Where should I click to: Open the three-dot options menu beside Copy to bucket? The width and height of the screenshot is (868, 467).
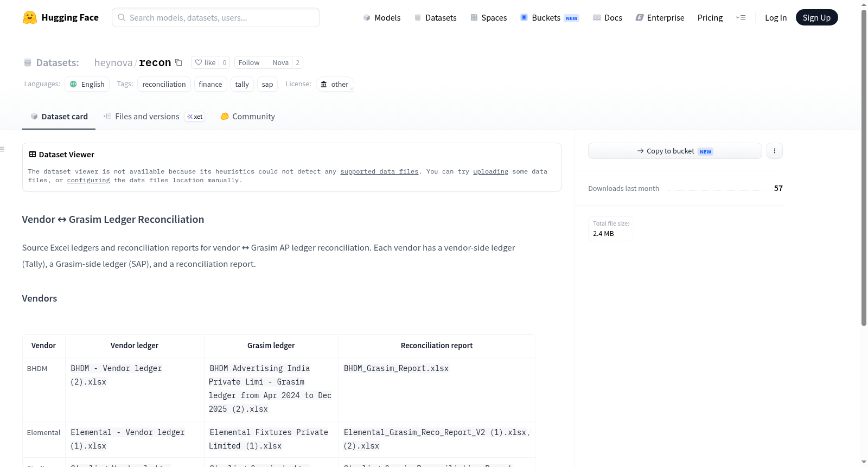coord(775,151)
